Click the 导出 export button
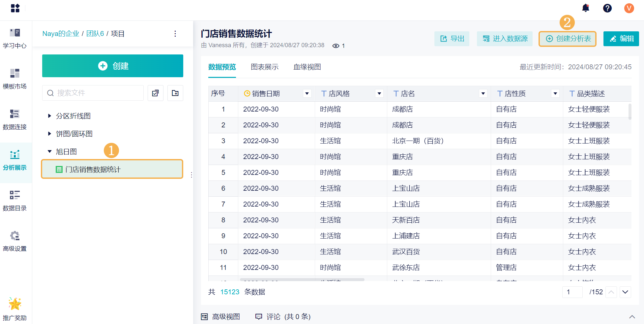Viewport: 644px width, 324px height. [452, 39]
